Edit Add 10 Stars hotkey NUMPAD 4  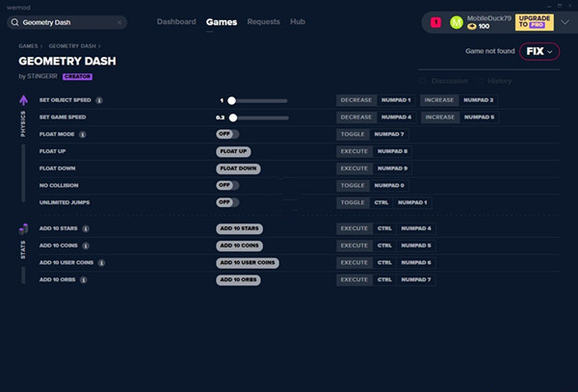[416, 228]
